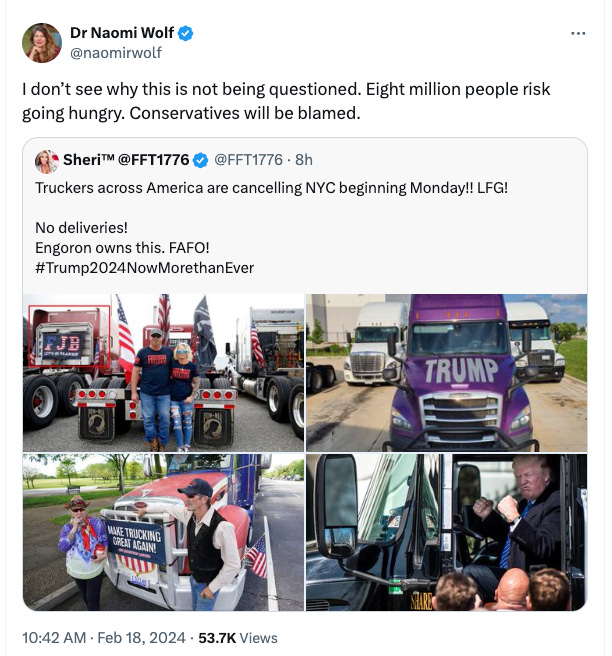
Task: Open the Make Trucking Great Again photo
Action: pyautogui.click(x=164, y=532)
